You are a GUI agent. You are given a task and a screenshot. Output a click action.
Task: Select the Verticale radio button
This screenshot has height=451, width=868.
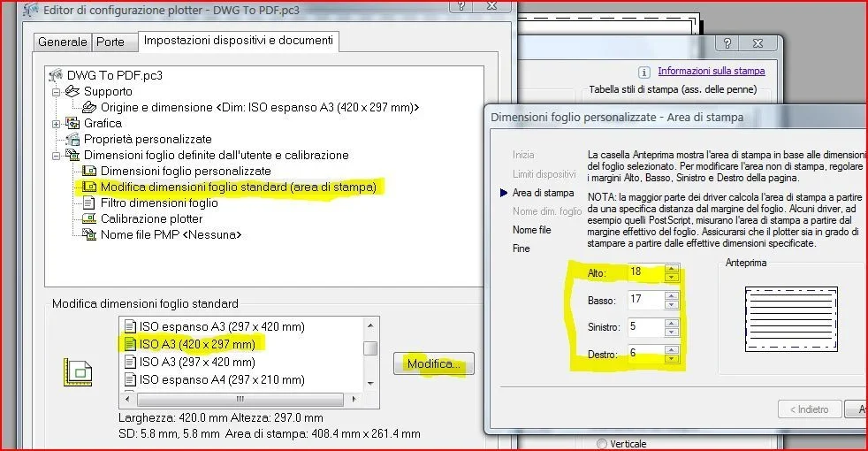pos(603,444)
